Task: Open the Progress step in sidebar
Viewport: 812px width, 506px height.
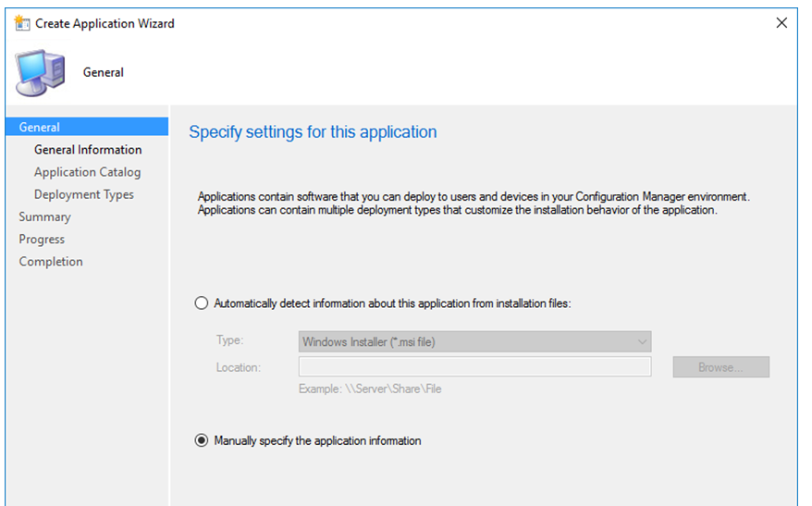Action: click(x=42, y=240)
